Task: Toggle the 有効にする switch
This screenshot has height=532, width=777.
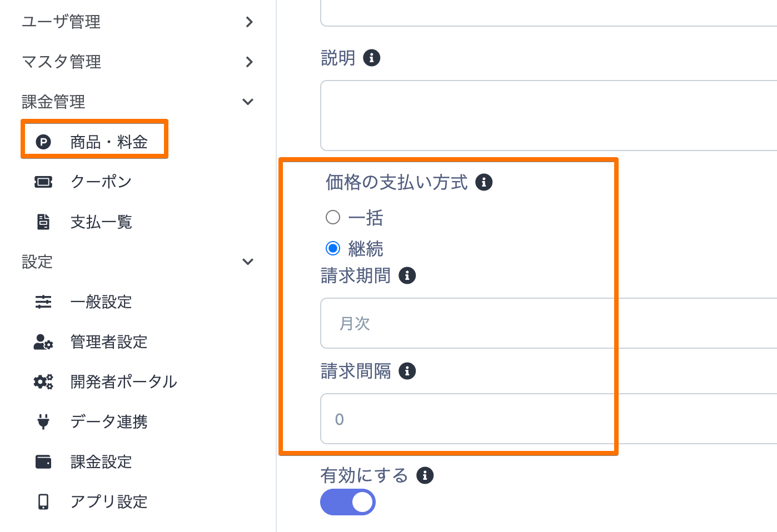Action: point(348,502)
